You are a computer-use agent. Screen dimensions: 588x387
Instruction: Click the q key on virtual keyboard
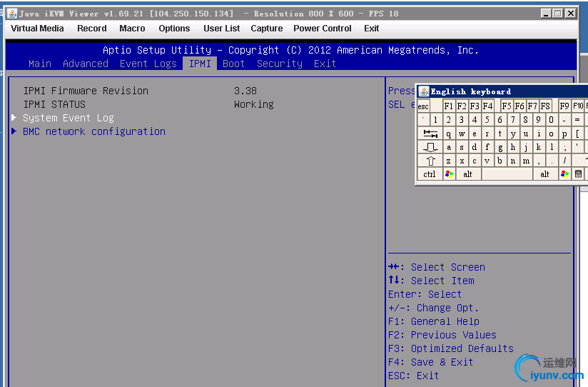tap(449, 134)
